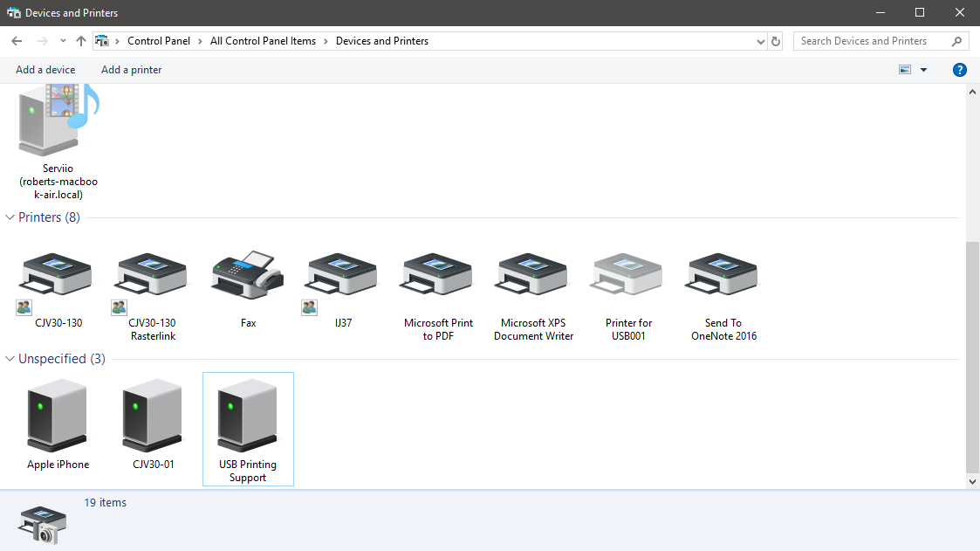Click Add a device
The image size is (980, 551).
(45, 70)
